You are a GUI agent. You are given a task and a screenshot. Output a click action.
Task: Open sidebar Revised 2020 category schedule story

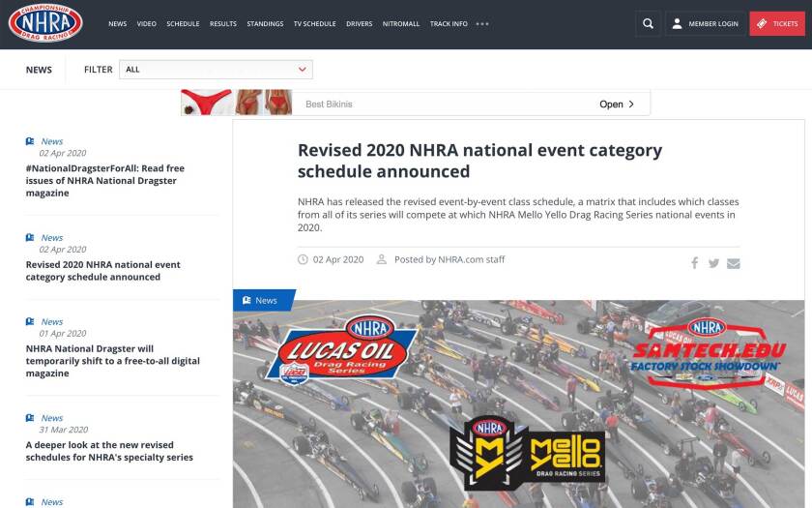tap(103, 271)
